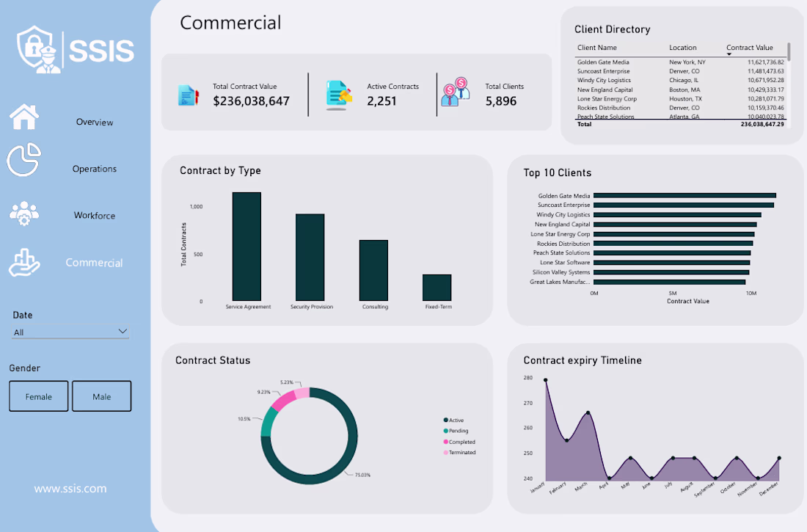
Task: Select the Windy City Logistics bar
Action: [677, 215]
